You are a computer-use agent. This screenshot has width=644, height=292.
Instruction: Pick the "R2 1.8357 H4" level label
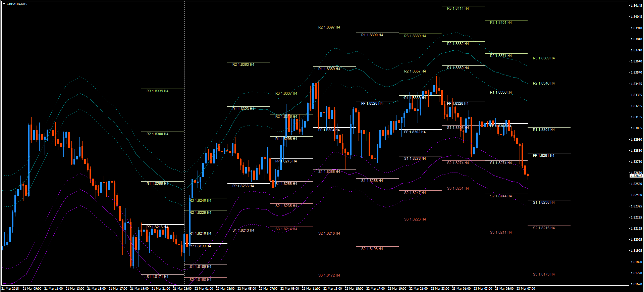click(415, 71)
